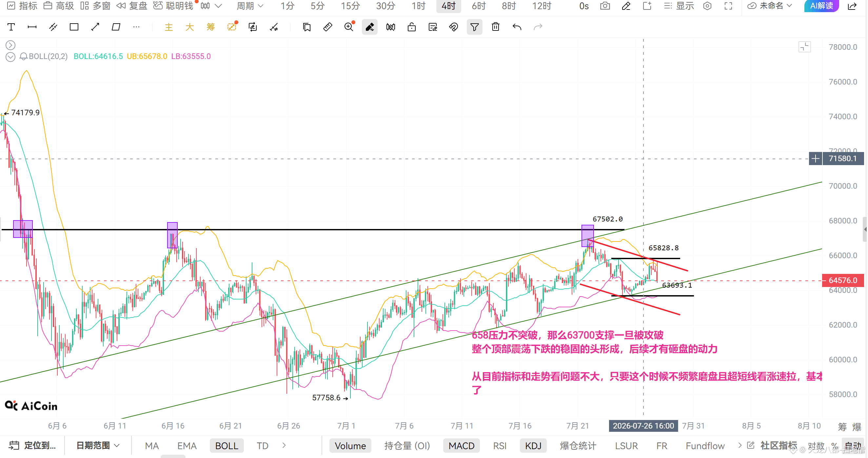
Task: Click the 定位到 locate button
Action: pyautogui.click(x=32, y=446)
